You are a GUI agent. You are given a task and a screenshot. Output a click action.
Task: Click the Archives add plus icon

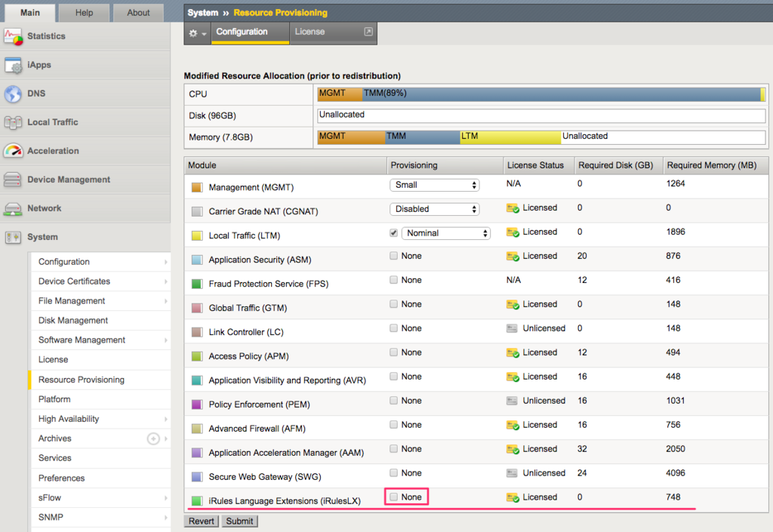(x=153, y=438)
